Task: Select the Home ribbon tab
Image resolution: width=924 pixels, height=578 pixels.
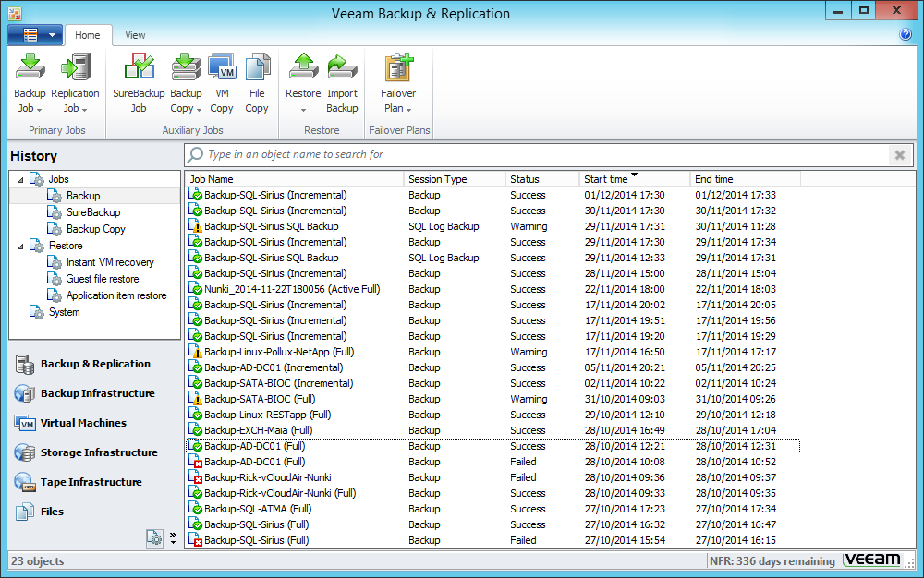Action: point(88,35)
